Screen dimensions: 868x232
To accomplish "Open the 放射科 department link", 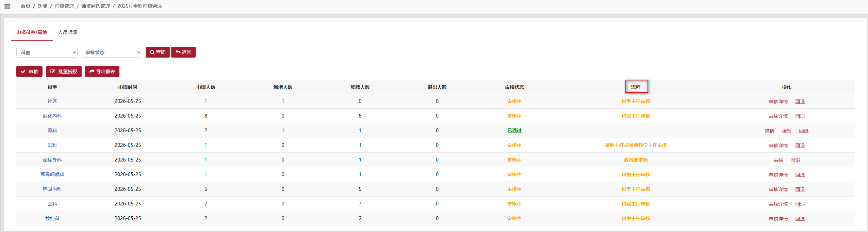I will [x=52, y=218].
